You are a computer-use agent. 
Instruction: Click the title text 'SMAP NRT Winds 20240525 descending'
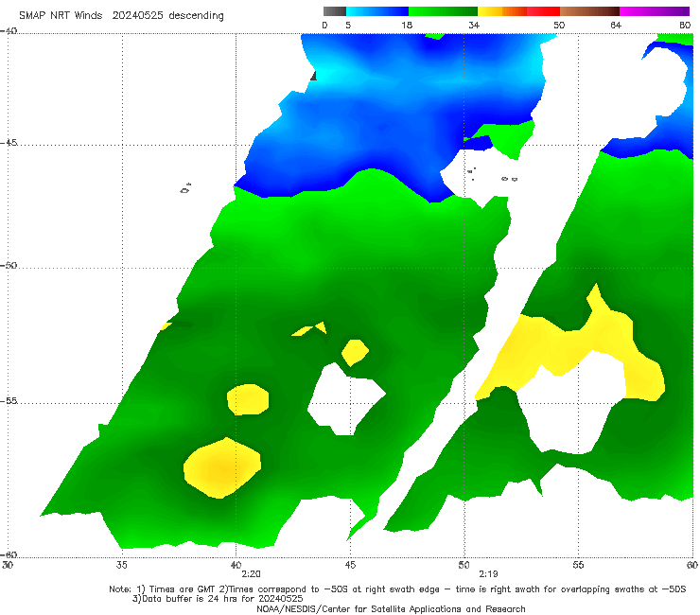(121, 16)
